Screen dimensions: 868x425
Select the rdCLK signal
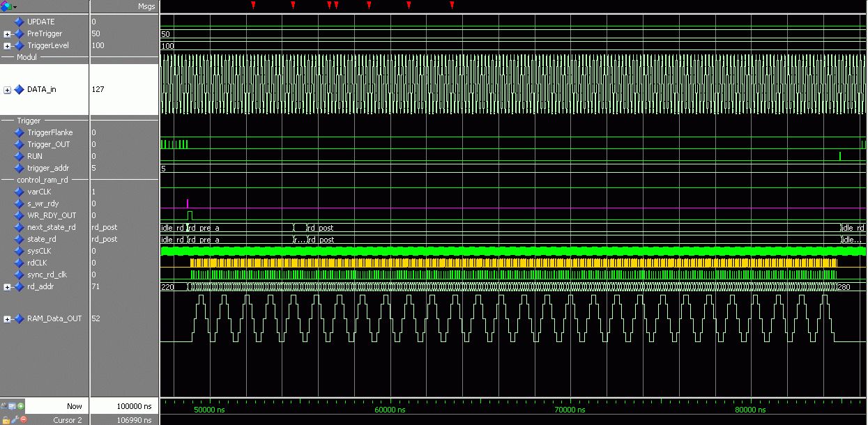(38, 263)
